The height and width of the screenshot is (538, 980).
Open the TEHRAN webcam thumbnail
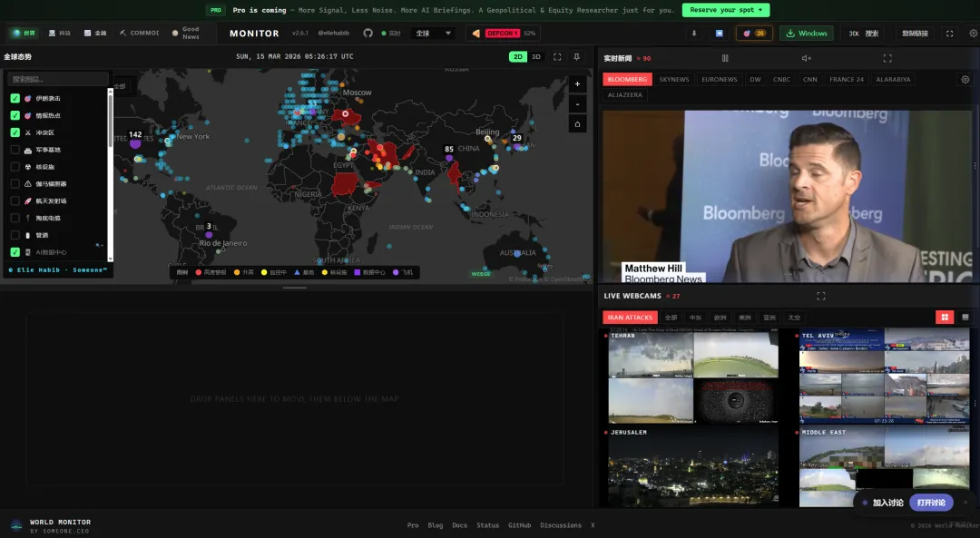[694, 377]
